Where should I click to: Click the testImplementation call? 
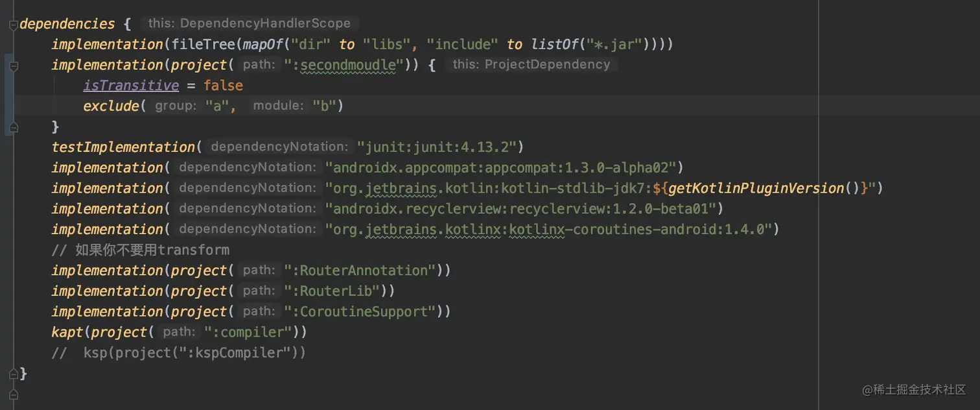[123, 147]
